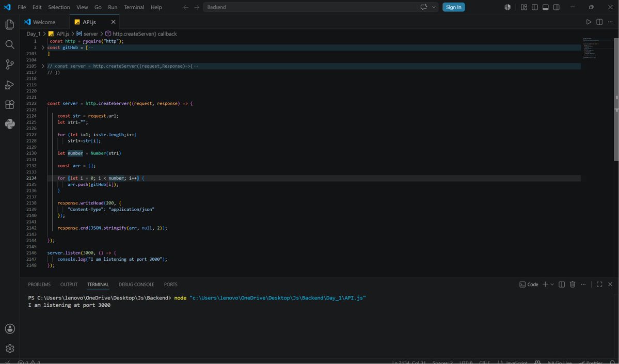Split the editor to the right
The width and height of the screenshot is (619, 364).
click(599, 22)
